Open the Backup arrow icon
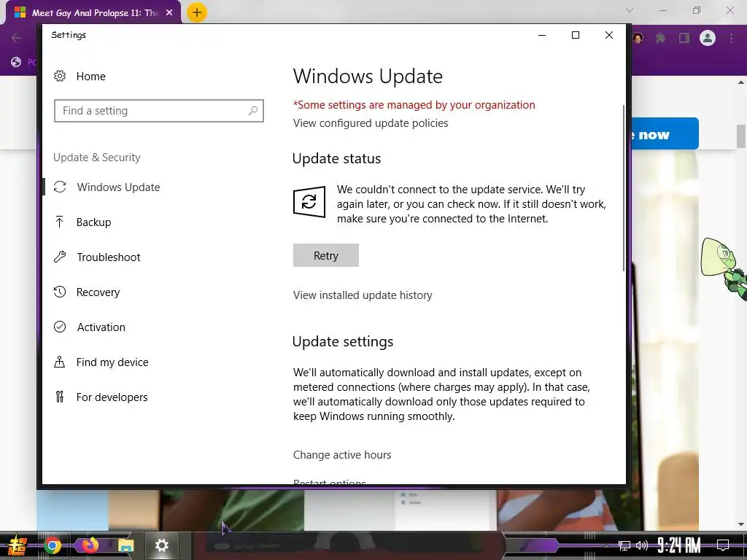The width and height of the screenshot is (747, 560). point(60,222)
